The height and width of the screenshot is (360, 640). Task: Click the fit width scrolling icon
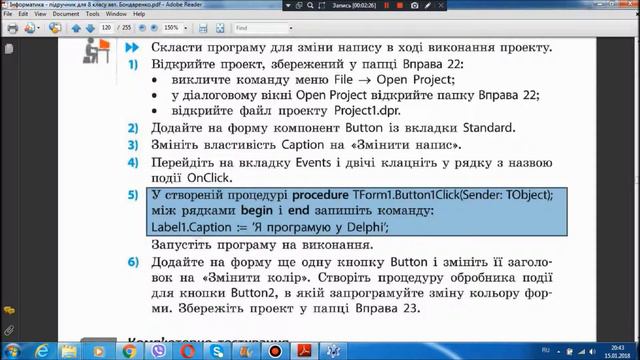[x=203, y=28]
